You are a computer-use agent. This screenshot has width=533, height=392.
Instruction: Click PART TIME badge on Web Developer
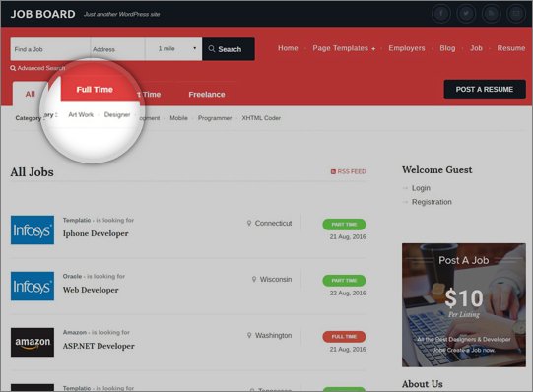(344, 281)
